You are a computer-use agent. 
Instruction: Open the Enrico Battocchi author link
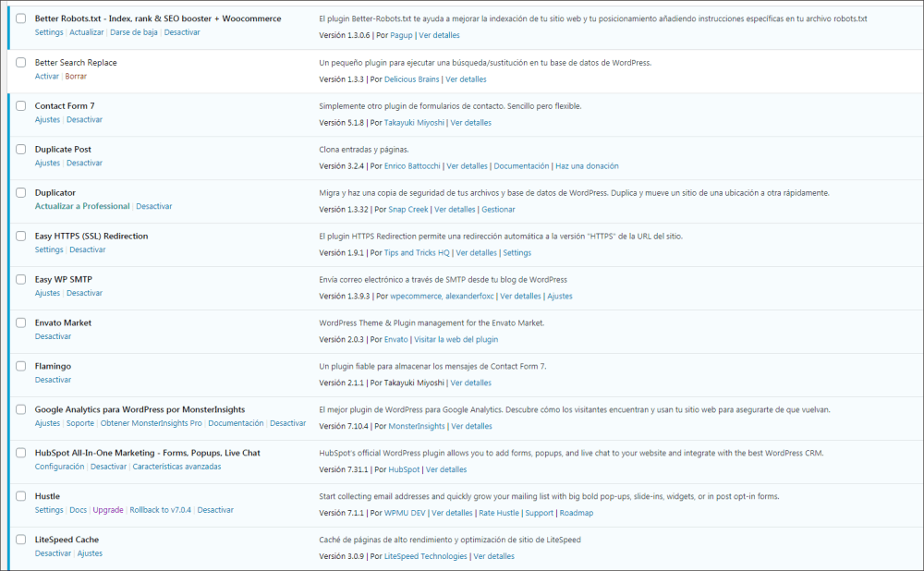tap(412, 166)
